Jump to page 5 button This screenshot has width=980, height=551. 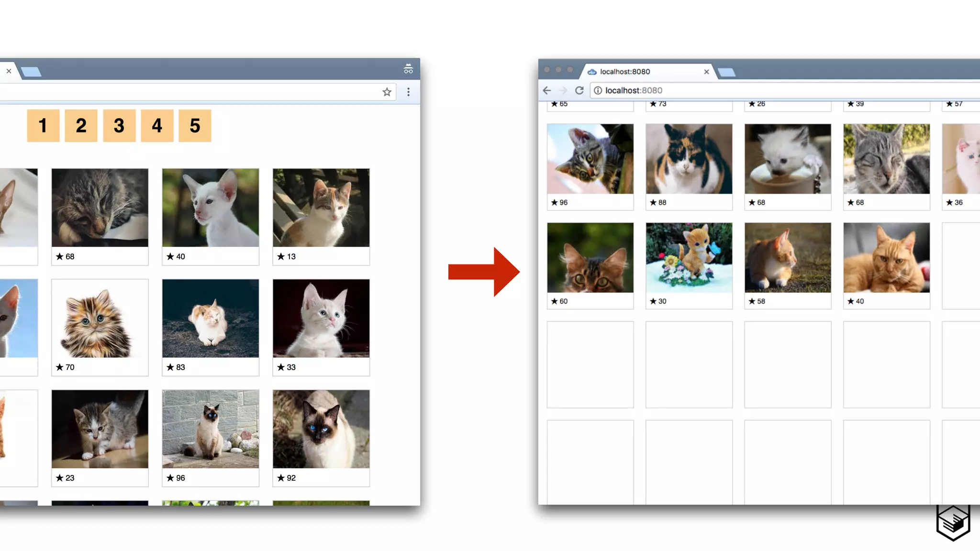195,126
